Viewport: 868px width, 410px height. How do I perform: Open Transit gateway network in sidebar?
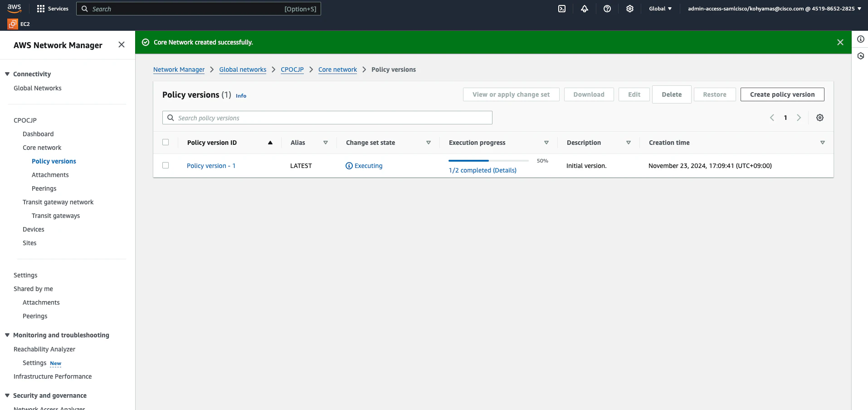point(58,202)
